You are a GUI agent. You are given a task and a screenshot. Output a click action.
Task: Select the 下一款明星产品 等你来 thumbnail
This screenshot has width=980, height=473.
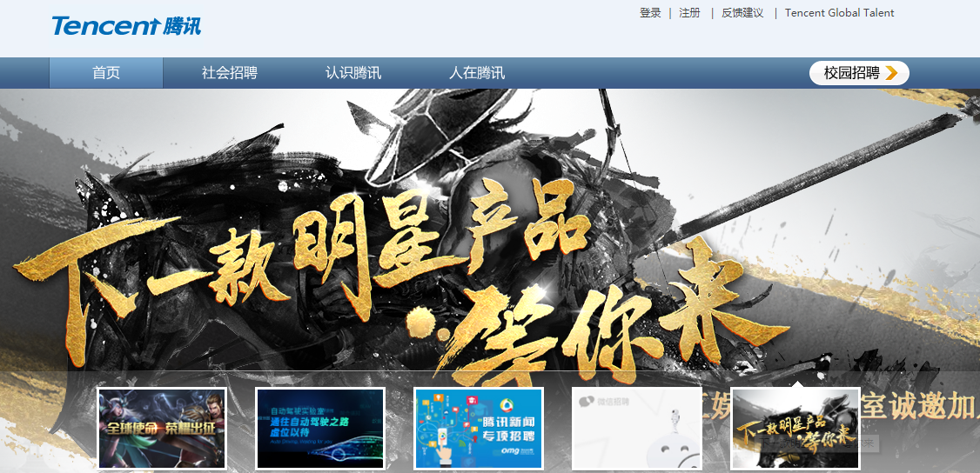pos(795,428)
